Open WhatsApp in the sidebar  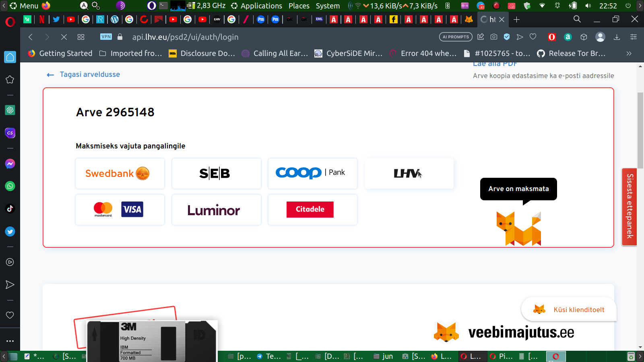pos(10,186)
